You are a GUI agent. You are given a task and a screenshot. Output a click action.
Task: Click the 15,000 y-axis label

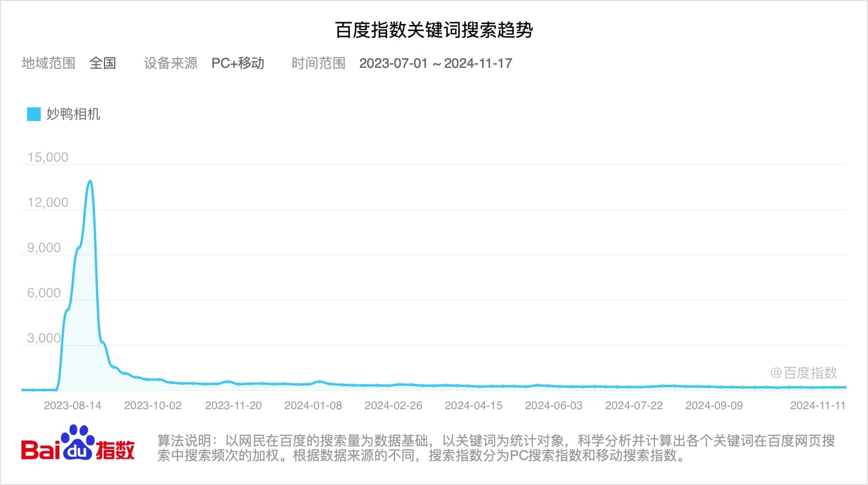click(48, 157)
